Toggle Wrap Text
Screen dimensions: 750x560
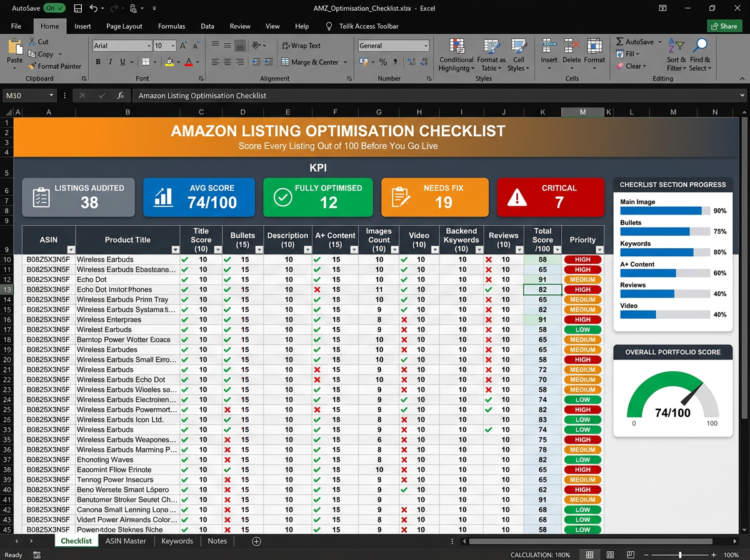[301, 46]
